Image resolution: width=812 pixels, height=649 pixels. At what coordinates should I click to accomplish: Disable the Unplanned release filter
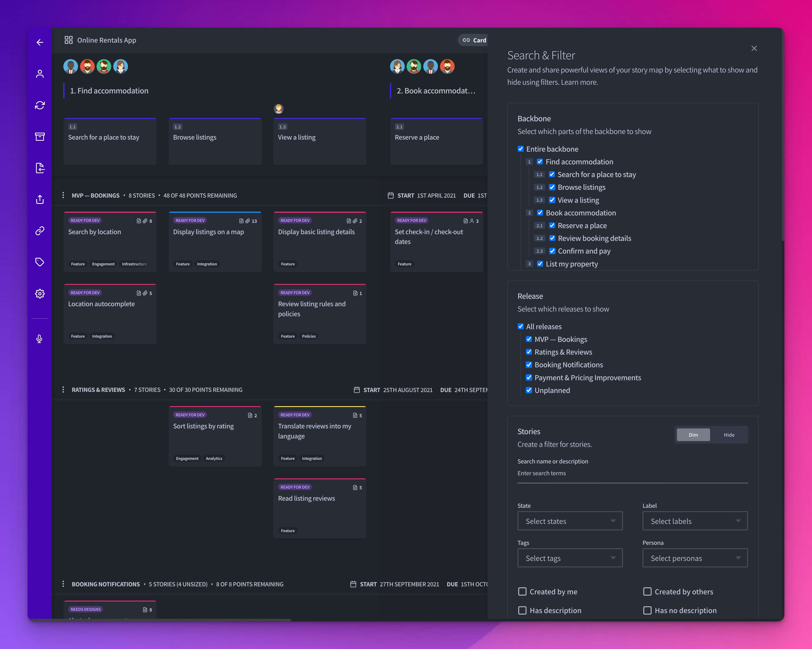[529, 390]
